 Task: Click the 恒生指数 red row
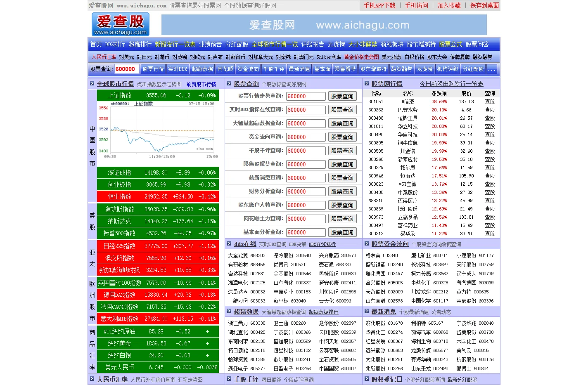click(158, 196)
